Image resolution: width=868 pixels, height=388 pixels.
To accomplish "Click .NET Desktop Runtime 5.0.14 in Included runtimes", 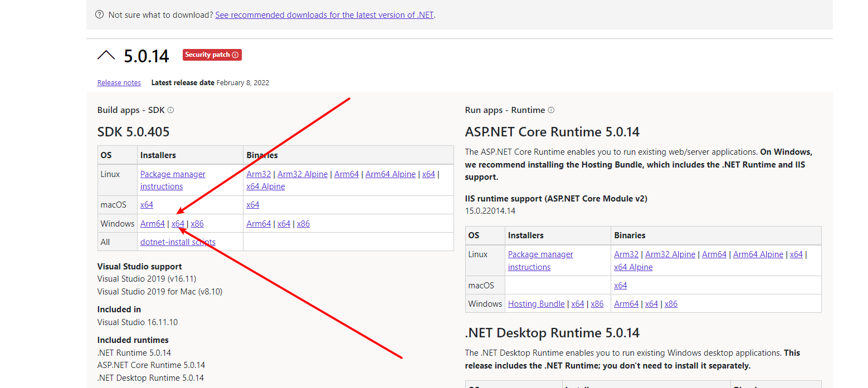I will (150, 378).
